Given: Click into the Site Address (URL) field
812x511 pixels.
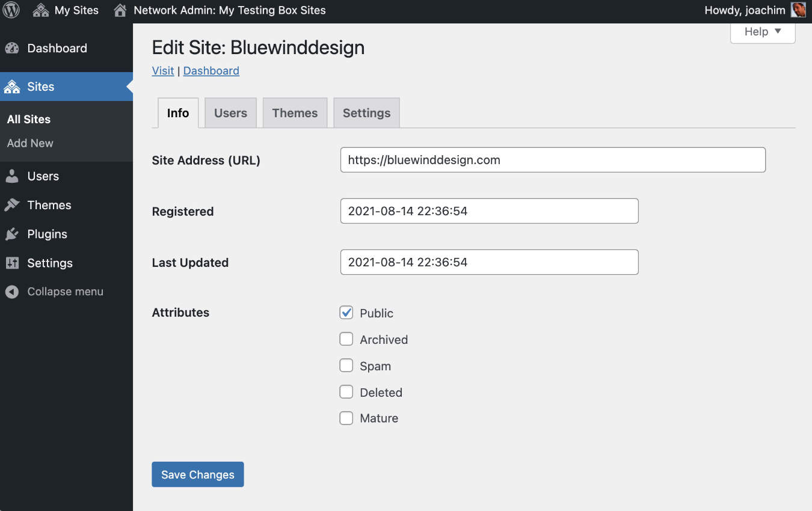Looking at the screenshot, I should 553,160.
